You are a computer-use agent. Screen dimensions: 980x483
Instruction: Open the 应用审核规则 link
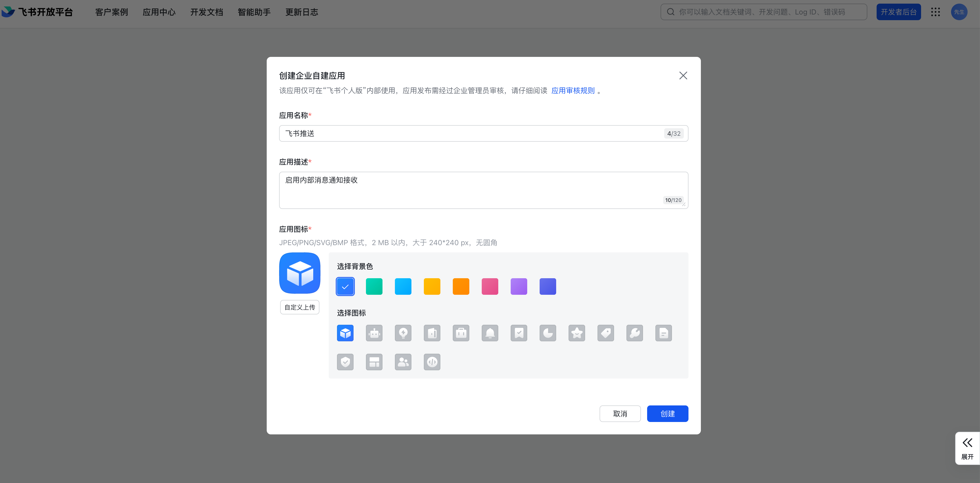572,90
